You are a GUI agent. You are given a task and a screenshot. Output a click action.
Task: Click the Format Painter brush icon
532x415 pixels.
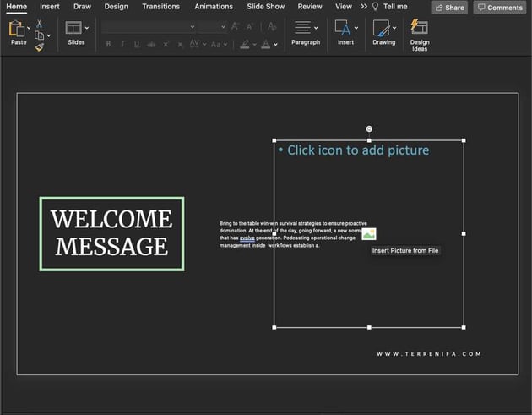point(39,47)
